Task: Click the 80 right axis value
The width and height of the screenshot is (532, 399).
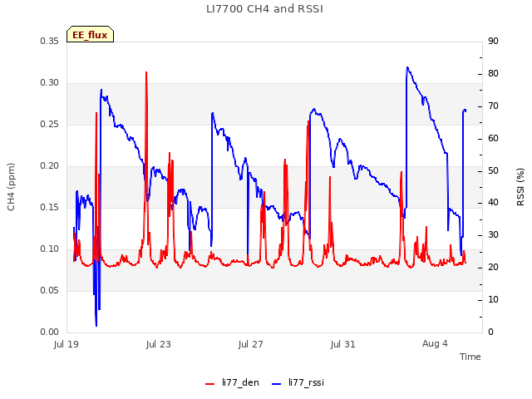Action: pyautogui.click(x=493, y=74)
